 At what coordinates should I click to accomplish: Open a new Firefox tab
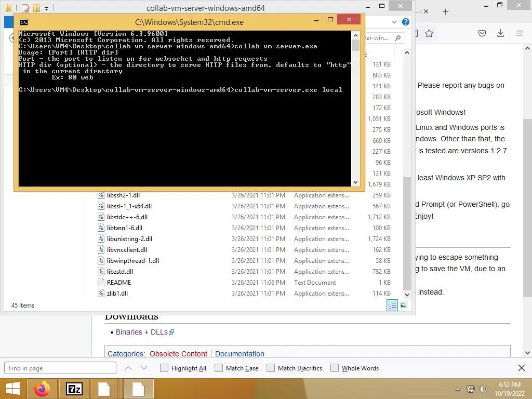(445, 12)
